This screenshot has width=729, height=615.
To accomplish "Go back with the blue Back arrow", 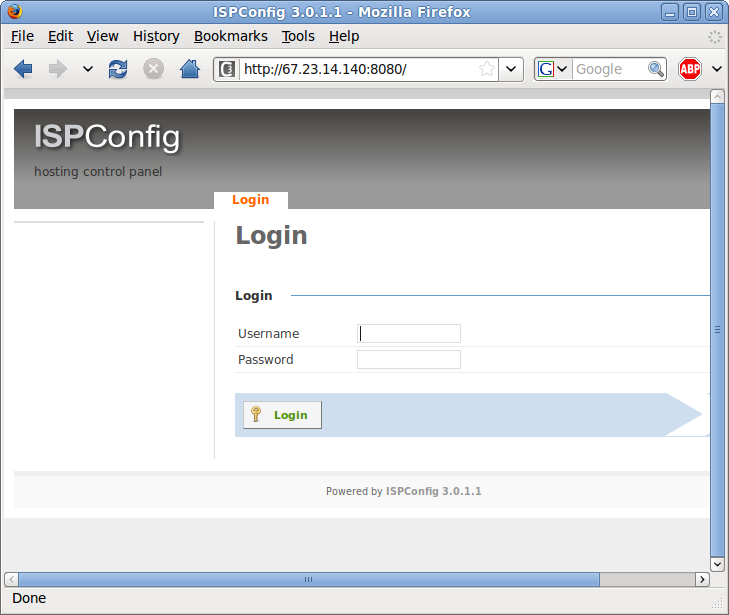I will coord(23,69).
